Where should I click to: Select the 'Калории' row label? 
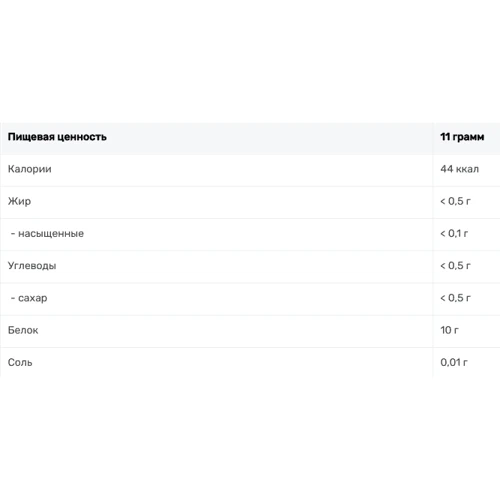click(x=30, y=169)
